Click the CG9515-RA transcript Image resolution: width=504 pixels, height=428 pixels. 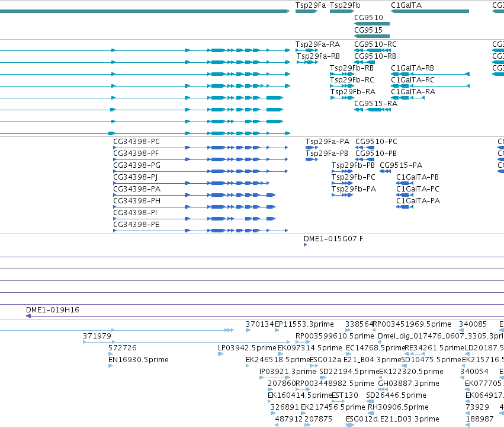pos(373,110)
